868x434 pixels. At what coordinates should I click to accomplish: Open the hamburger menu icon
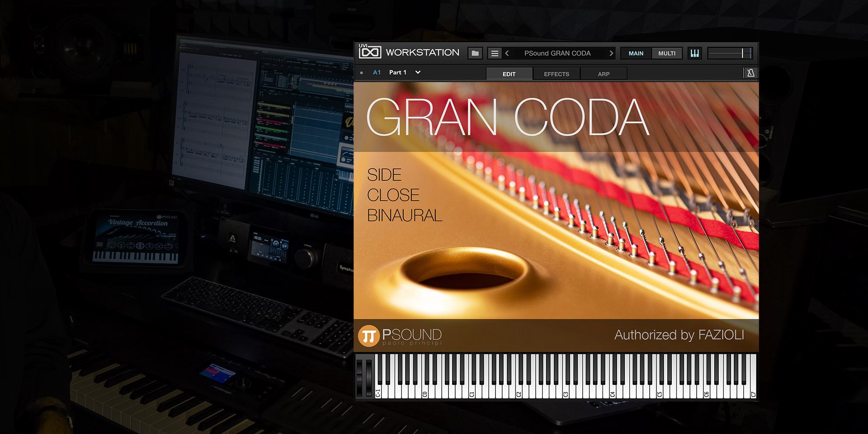[495, 53]
